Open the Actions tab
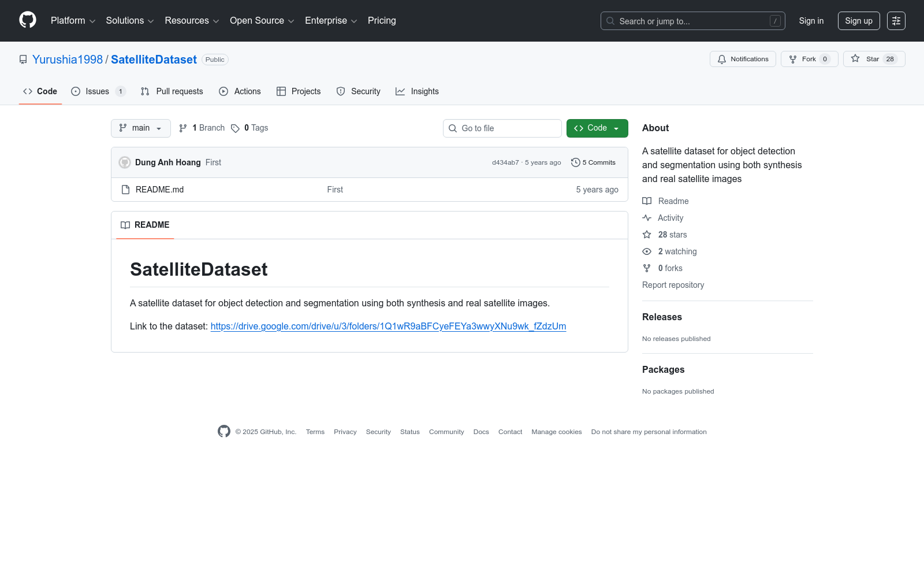This screenshot has width=924, height=578. pos(240,91)
